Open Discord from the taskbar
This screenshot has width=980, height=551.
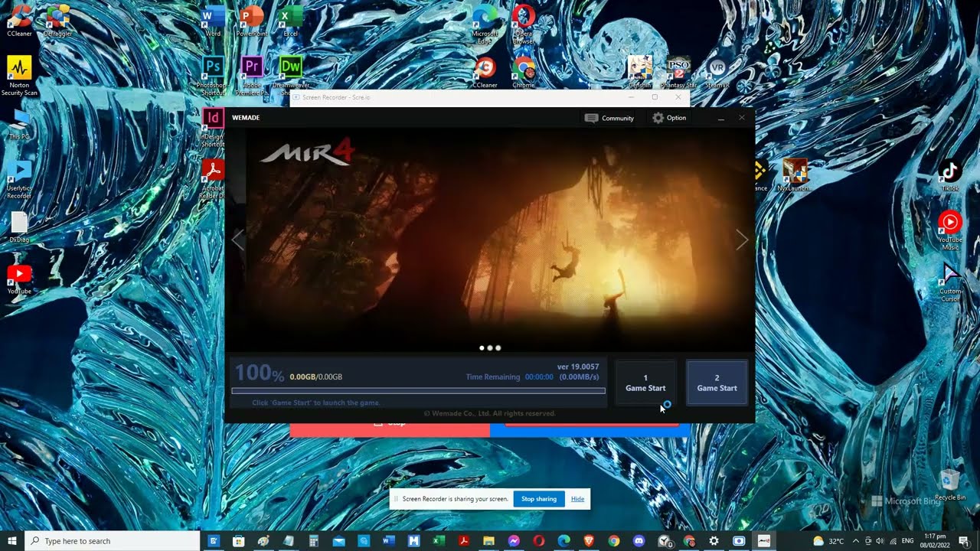click(x=639, y=541)
